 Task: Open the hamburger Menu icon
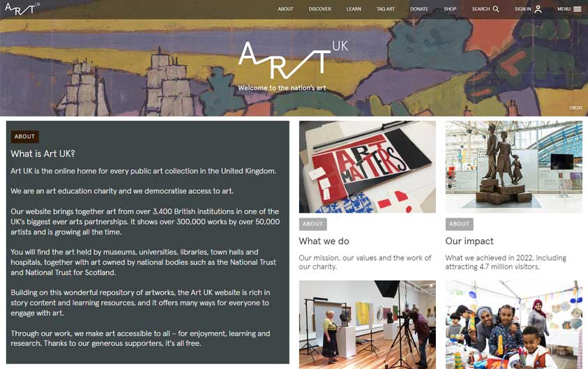pyautogui.click(x=578, y=9)
